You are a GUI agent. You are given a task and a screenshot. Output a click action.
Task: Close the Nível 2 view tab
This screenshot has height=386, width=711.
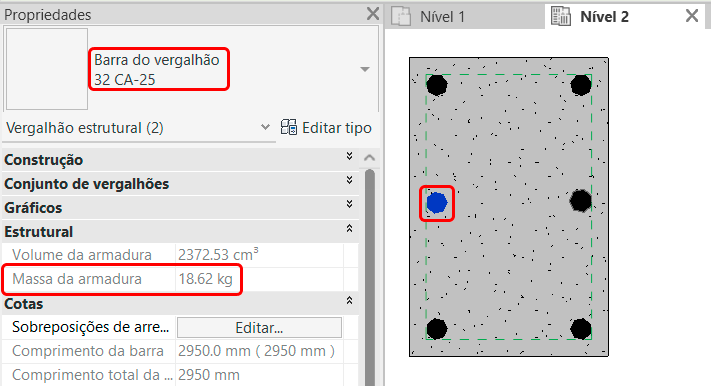pyautogui.click(x=692, y=16)
